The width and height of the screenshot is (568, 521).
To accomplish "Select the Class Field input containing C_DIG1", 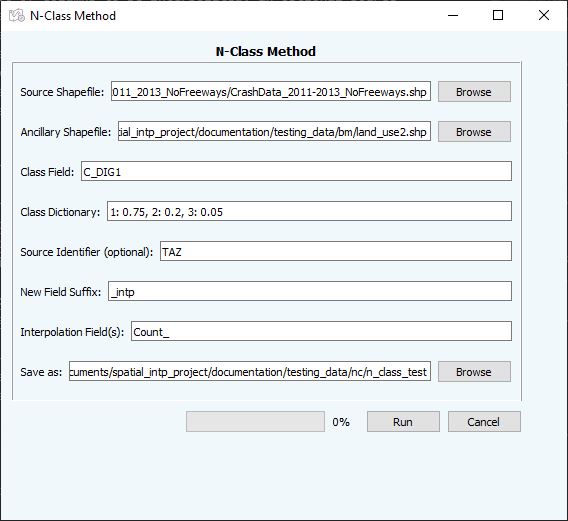I will coord(296,171).
